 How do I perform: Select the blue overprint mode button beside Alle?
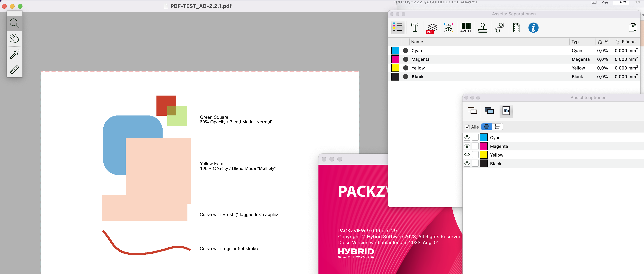point(486,127)
